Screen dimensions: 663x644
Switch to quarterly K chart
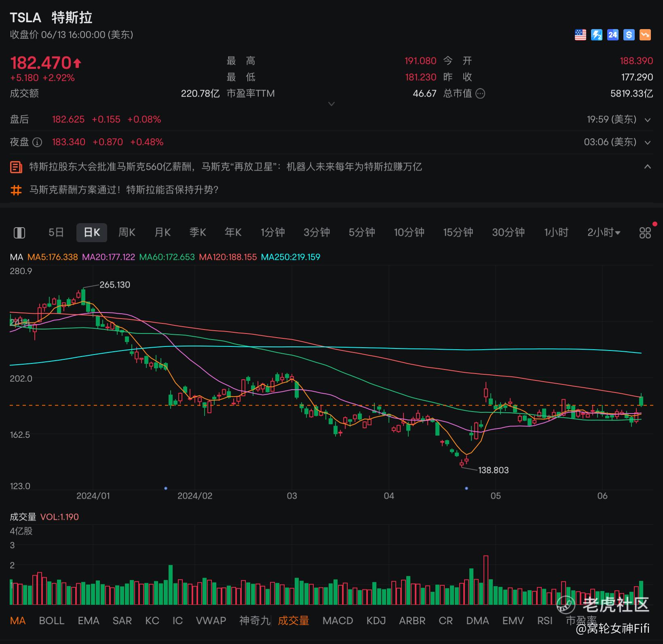198,232
